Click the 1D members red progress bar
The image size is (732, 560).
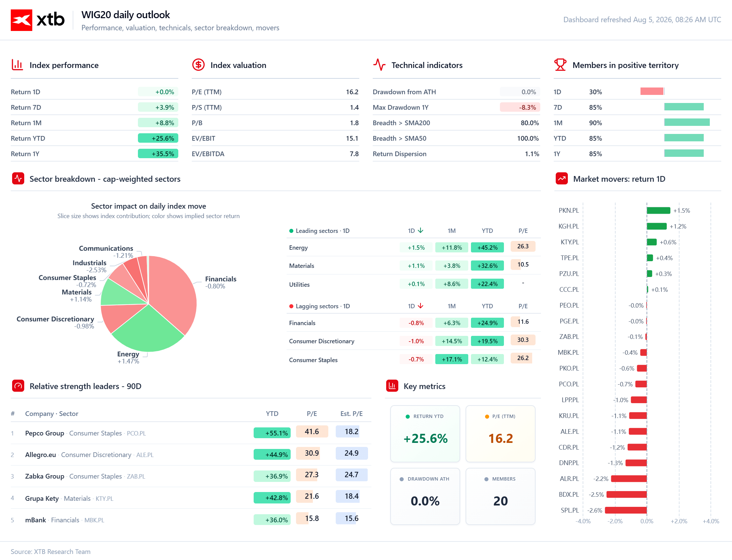click(x=652, y=91)
